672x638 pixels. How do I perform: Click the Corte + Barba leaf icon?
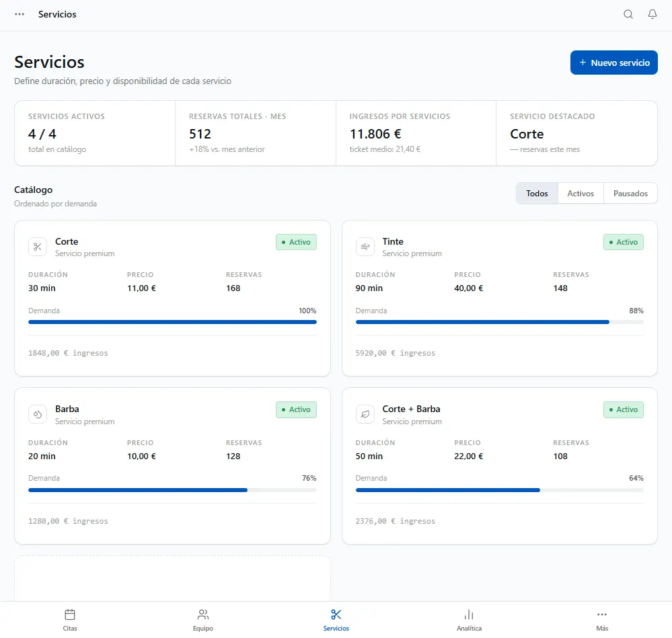pos(365,415)
